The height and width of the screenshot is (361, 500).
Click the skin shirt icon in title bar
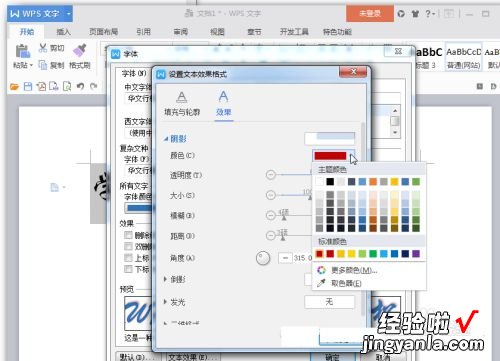point(415,14)
